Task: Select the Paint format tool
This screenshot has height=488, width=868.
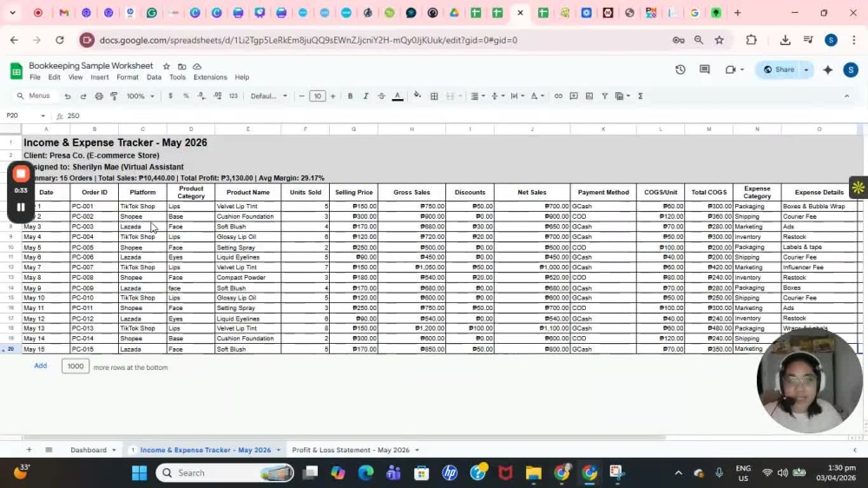Action: click(x=114, y=96)
